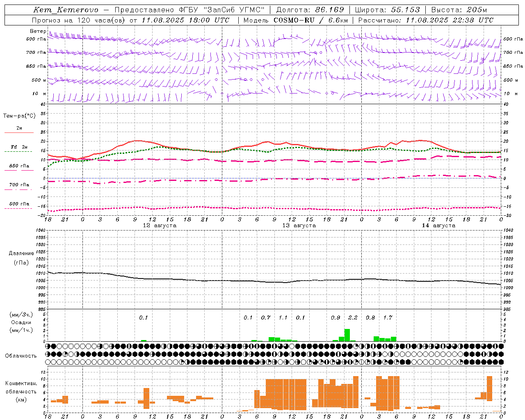This screenshot has height=420, width=525.
Task: Click the '1.7' precipitation value
Action: coord(388,317)
